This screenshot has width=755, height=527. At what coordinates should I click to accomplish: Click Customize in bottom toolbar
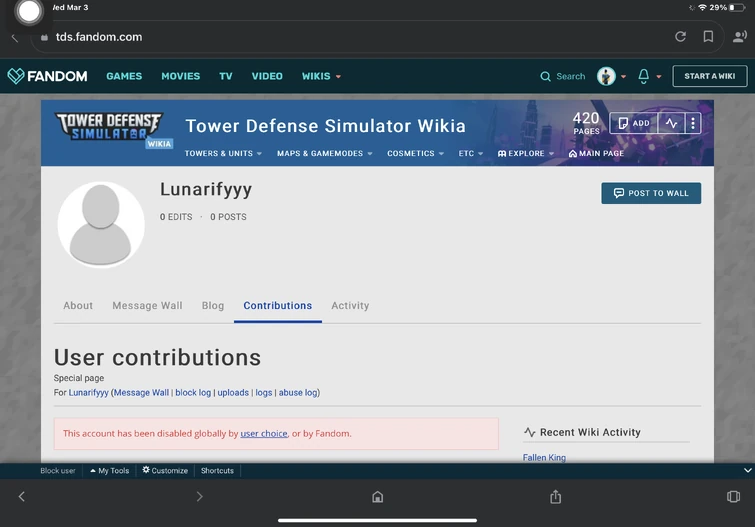tap(165, 471)
